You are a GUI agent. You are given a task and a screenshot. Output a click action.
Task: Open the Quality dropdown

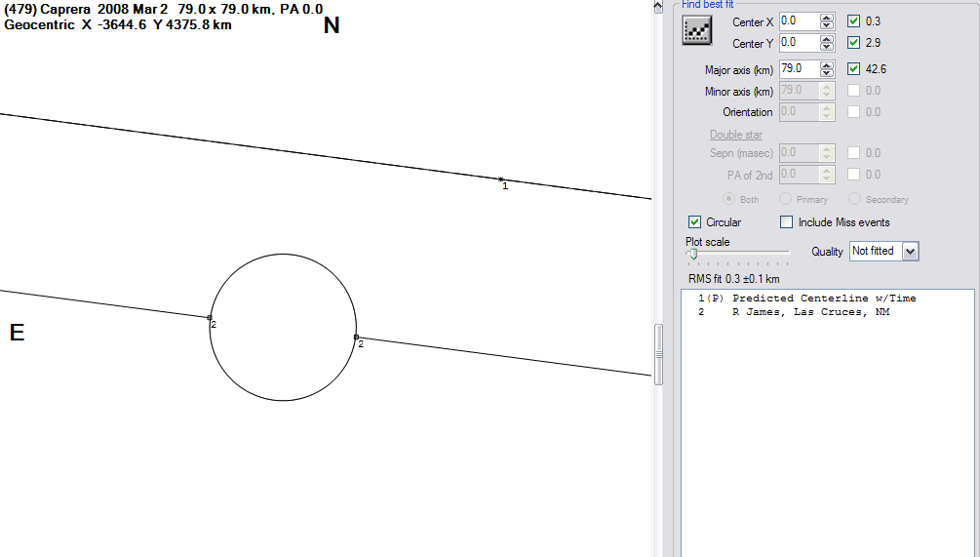coord(910,252)
